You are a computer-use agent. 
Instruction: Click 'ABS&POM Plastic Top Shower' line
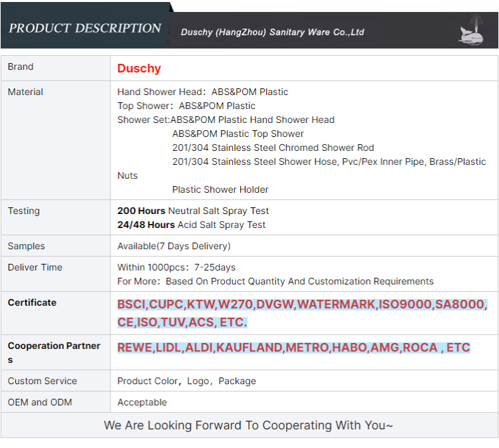pos(238,134)
